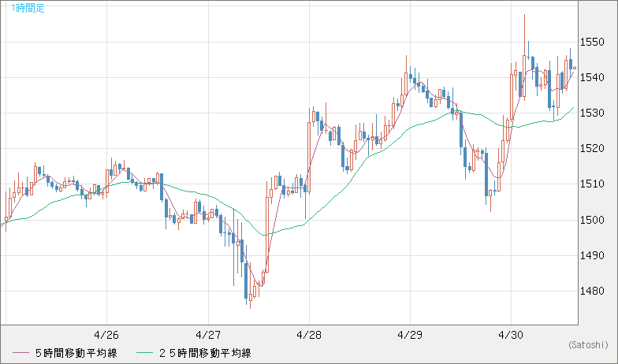Click the 1500 price axis label
The width and height of the screenshot is (618, 364).
593,220
